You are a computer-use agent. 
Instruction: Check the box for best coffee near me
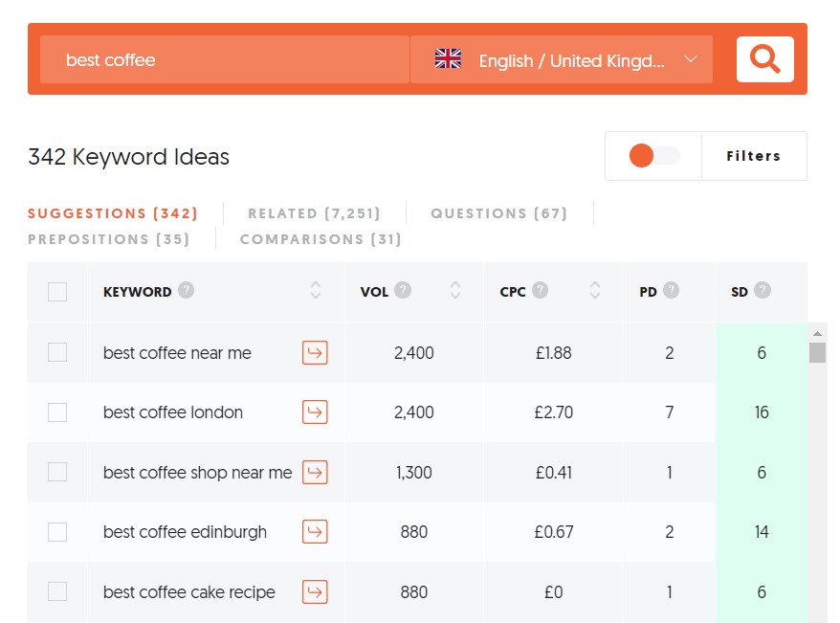[57, 352]
